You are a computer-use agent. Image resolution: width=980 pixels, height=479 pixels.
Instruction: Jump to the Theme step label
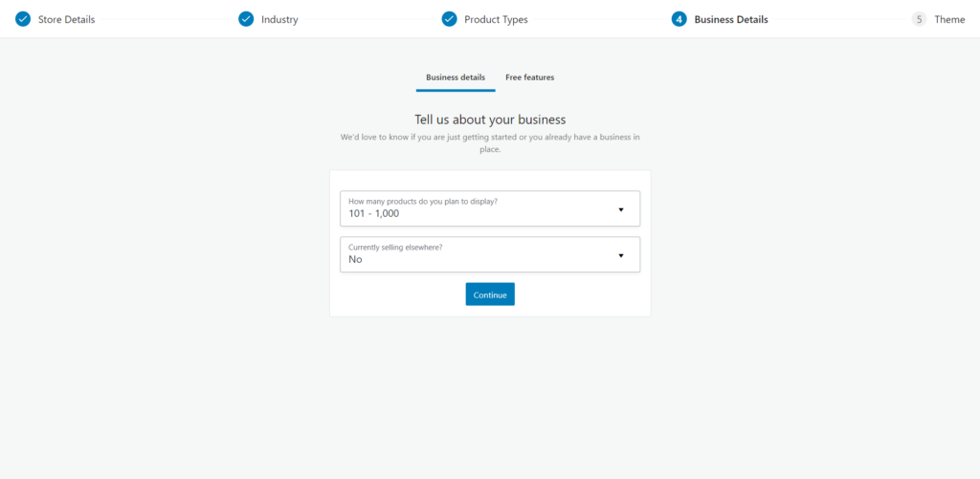point(949,19)
